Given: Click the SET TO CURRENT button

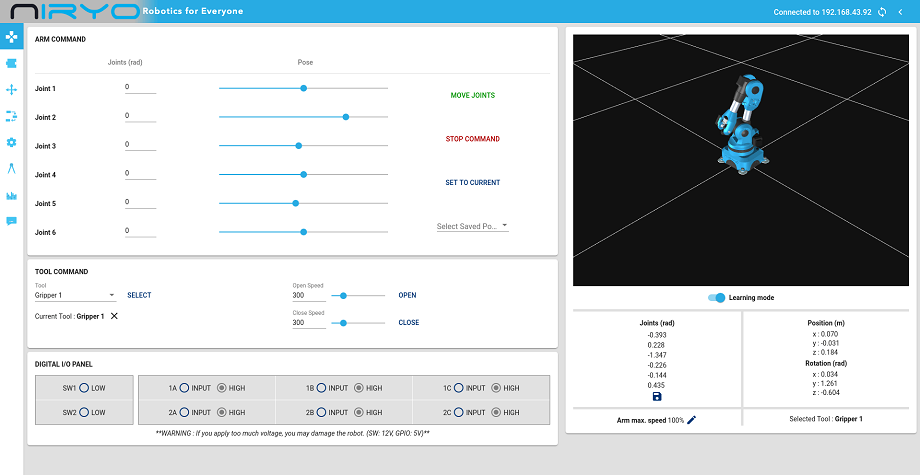Looking at the screenshot, I should (472, 182).
